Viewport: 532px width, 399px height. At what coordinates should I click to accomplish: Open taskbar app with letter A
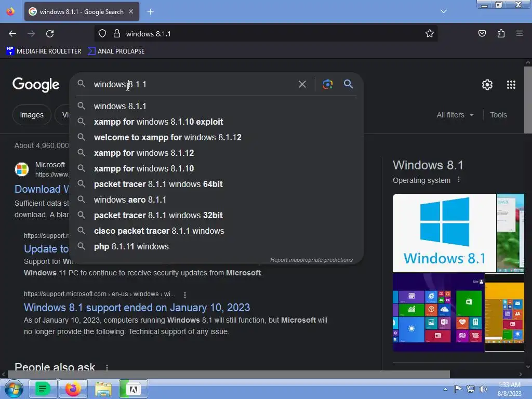134,389
